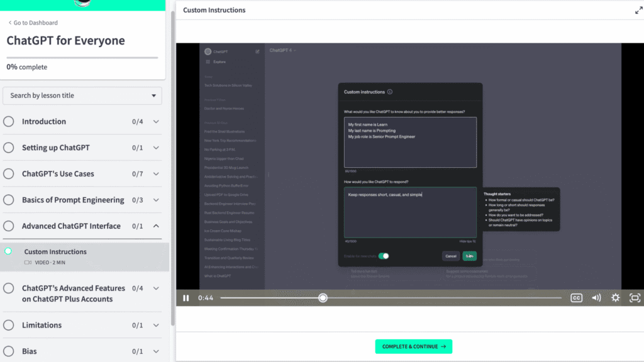Click ChatGPT for Everyone course title
The image size is (644, 362).
(65, 41)
